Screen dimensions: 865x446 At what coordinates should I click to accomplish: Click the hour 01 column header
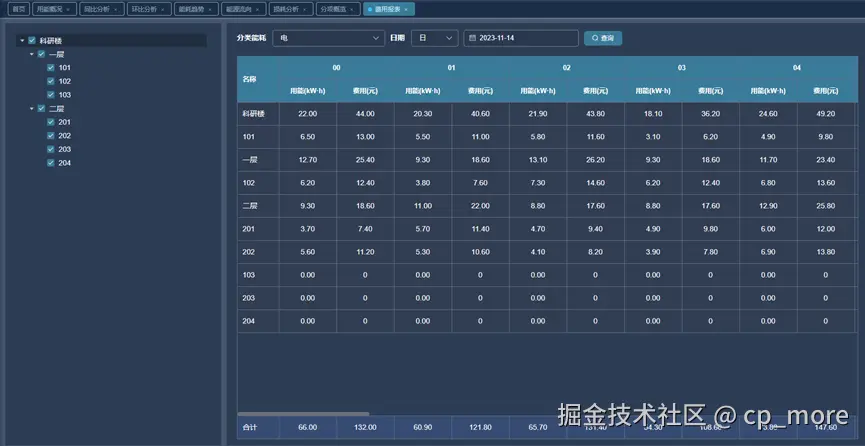click(452, 68)
